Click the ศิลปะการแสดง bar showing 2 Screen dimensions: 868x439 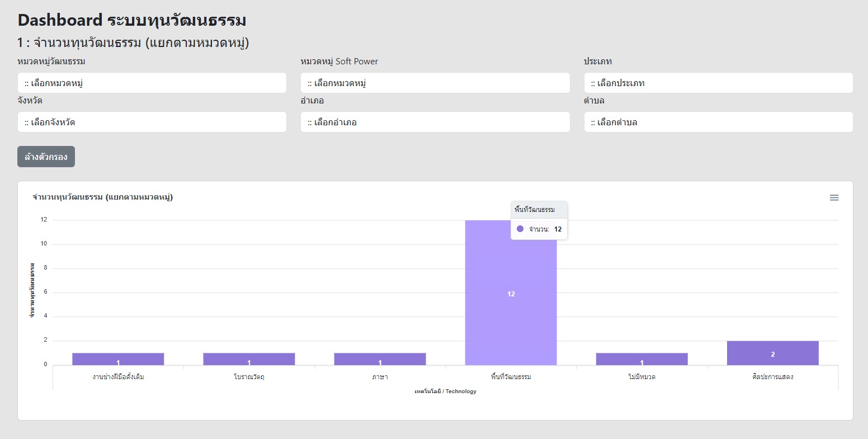click(772, 353)
